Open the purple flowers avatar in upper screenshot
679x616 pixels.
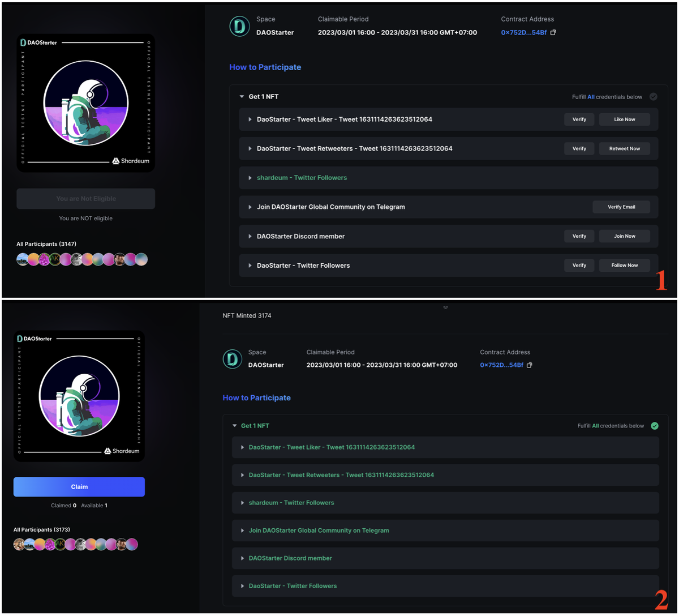pyautogui.click(x=44, y=259)
